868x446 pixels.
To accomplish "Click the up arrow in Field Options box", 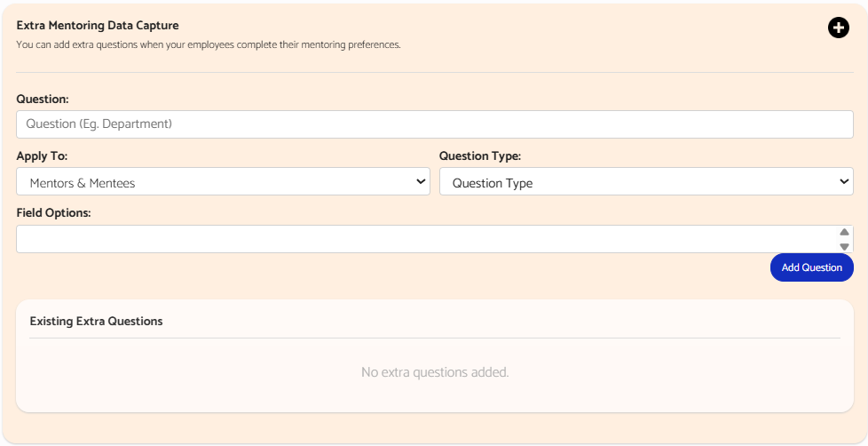I will (x=844, y=232).
